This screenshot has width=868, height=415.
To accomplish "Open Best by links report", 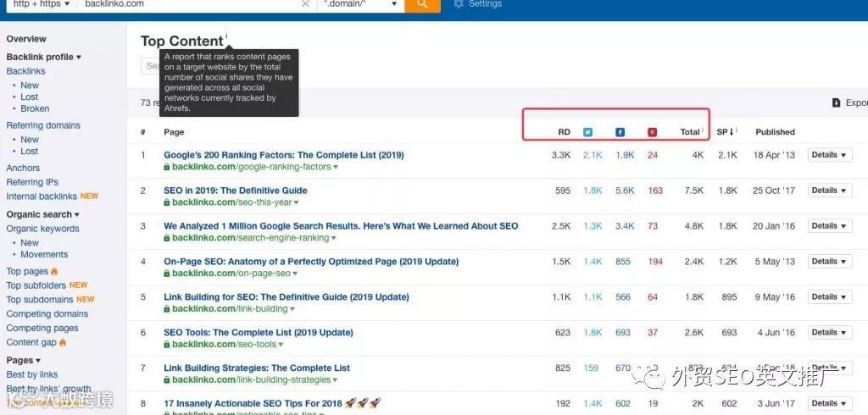I will click(32, 374).
